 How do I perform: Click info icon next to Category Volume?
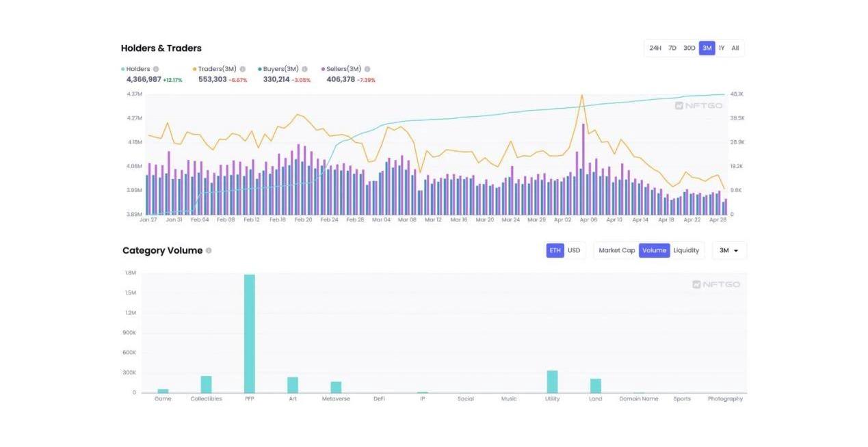(x=209, y=251)
